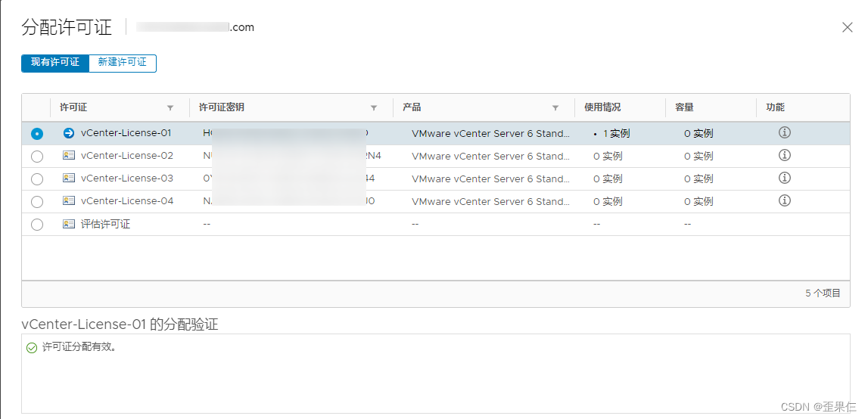Image resolution: width=868 pixels, height=419 pixels.
Task: Click the vCenter-License-03 name cell
Action: (127, 178)
